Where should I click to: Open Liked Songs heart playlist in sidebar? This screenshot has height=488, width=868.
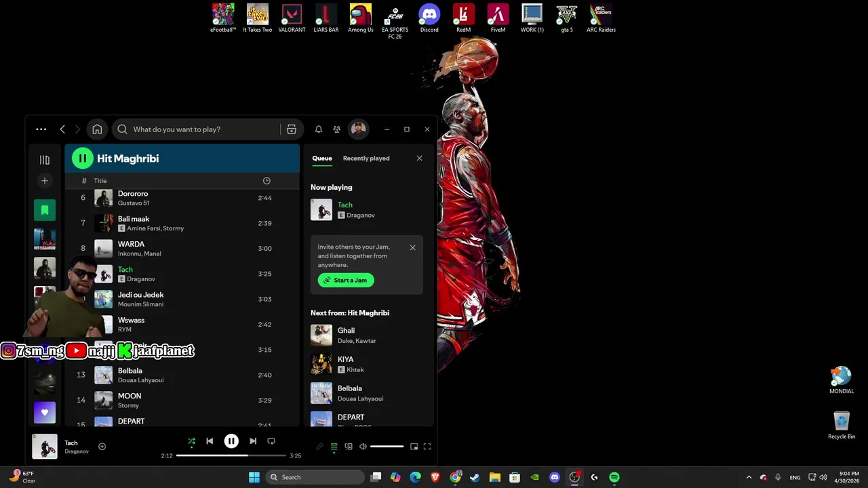coord(45,412)
